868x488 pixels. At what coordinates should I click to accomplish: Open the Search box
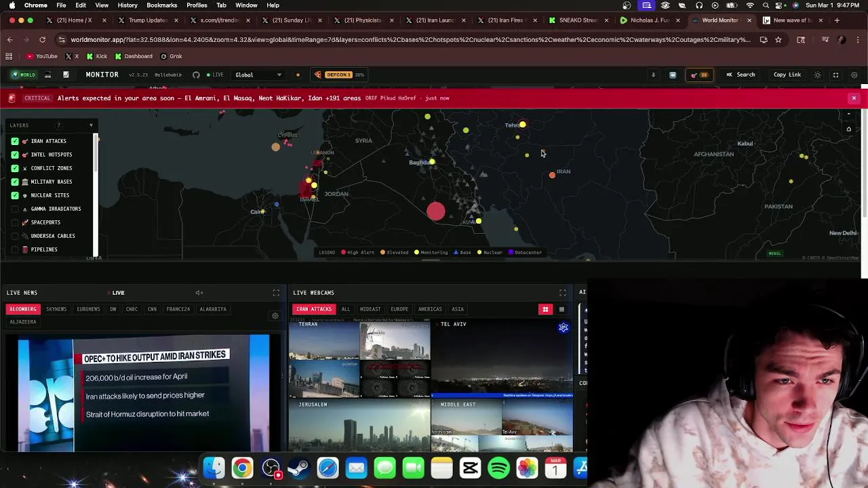point(741,75)
